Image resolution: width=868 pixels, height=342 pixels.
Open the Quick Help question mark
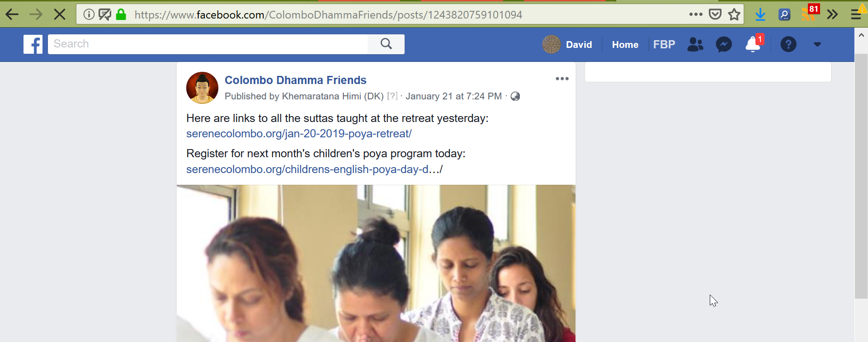(788, 44)
